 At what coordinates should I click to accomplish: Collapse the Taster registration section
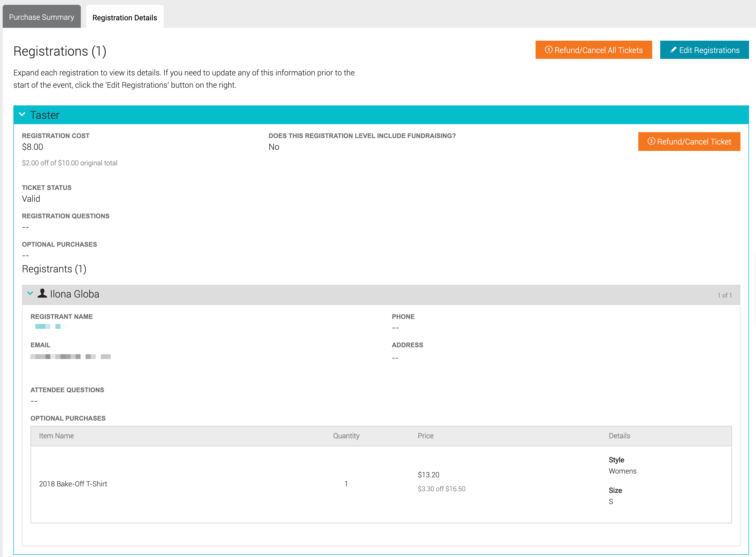(22, 114)
